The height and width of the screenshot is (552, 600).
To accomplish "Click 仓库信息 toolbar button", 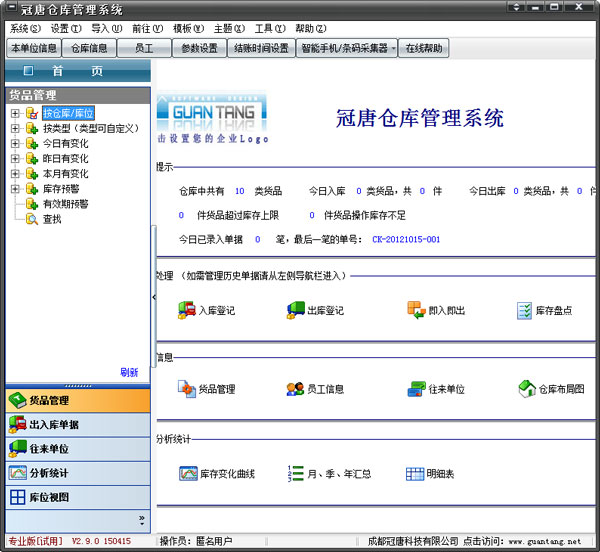I will pyautogui.click(x=89, y=48).
